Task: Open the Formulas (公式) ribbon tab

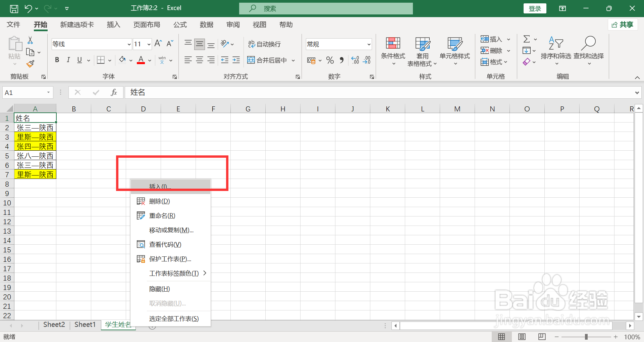Action: tap(180, 25)
